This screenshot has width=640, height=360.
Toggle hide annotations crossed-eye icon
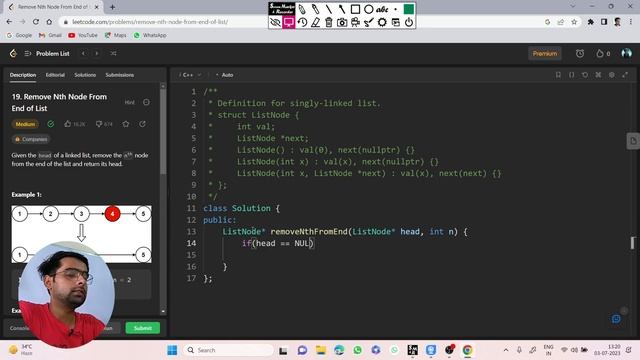point(276,22)
